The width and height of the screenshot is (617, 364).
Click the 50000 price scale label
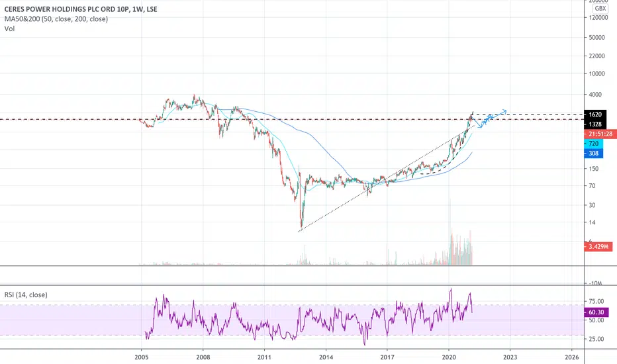(596, 37)
